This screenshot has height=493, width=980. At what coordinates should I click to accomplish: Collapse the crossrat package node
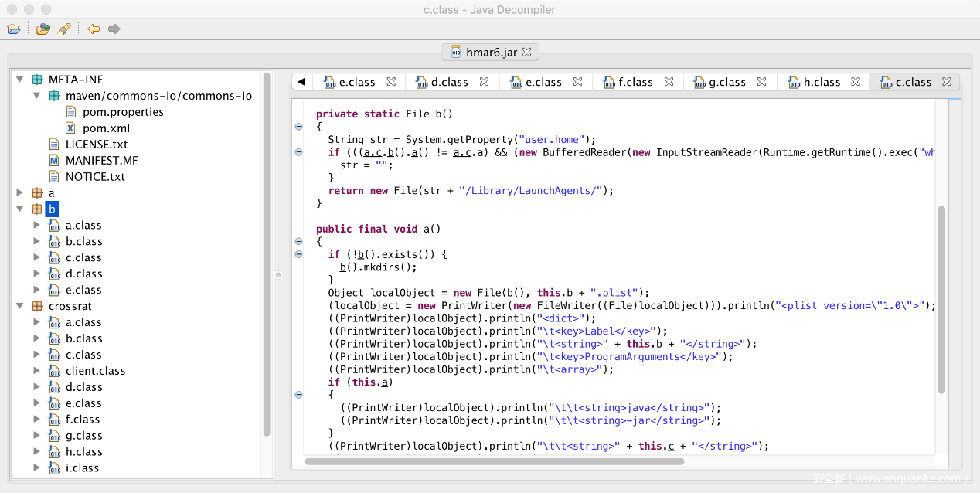pyautogui.click(x=19, y=306)
